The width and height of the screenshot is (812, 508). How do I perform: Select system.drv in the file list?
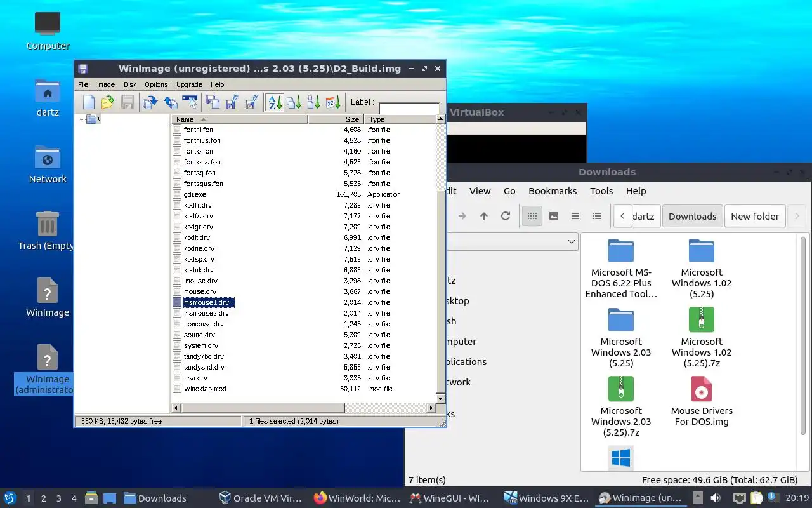[200, 345]
